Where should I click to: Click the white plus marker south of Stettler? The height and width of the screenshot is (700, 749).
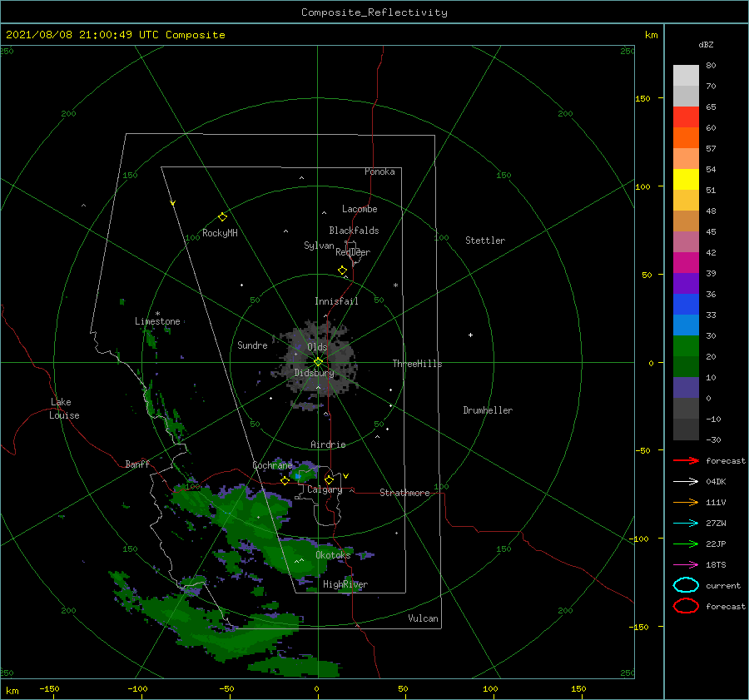pyautogui.click(x=470, y=335)
